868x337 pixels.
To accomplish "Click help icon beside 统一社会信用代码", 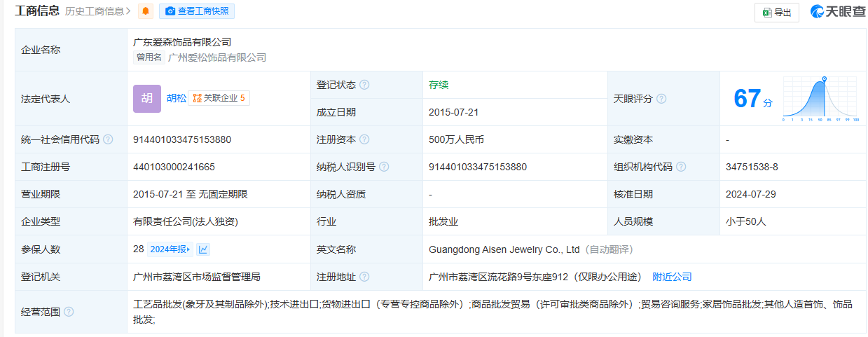I will coord(108,139).
